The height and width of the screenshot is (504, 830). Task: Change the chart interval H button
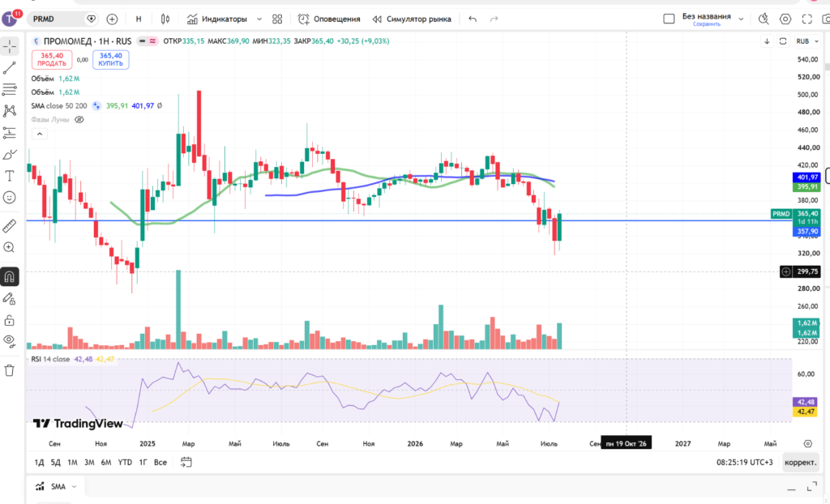click(x=139, y=19)
